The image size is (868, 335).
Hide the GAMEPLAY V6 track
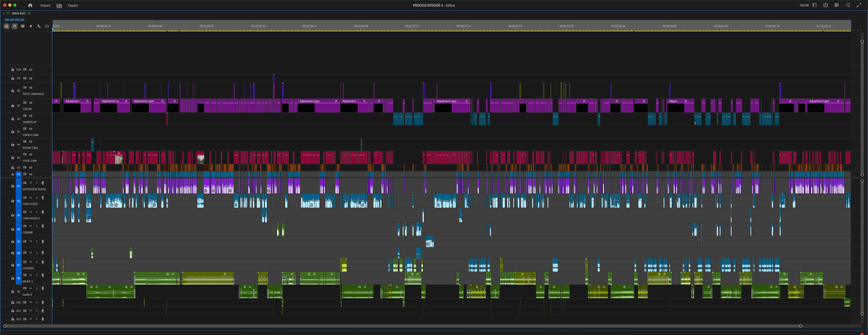(30, 115)
